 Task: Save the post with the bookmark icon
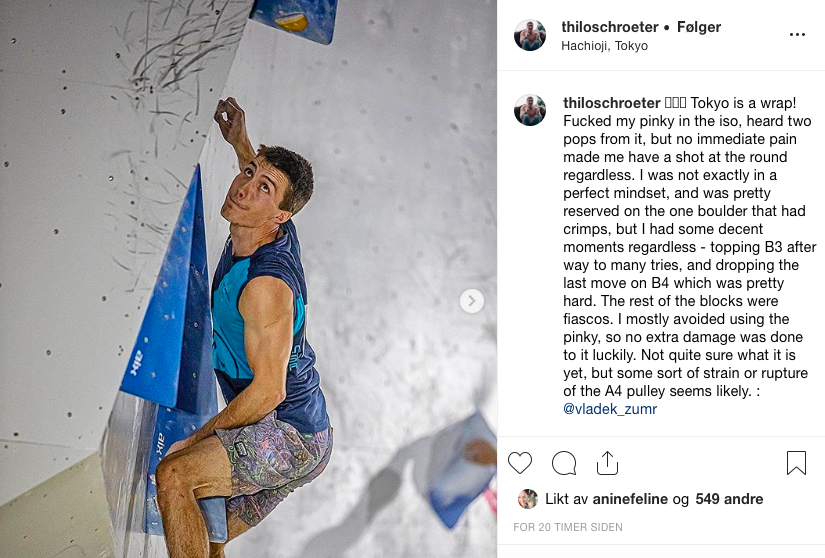coord(796,463)
